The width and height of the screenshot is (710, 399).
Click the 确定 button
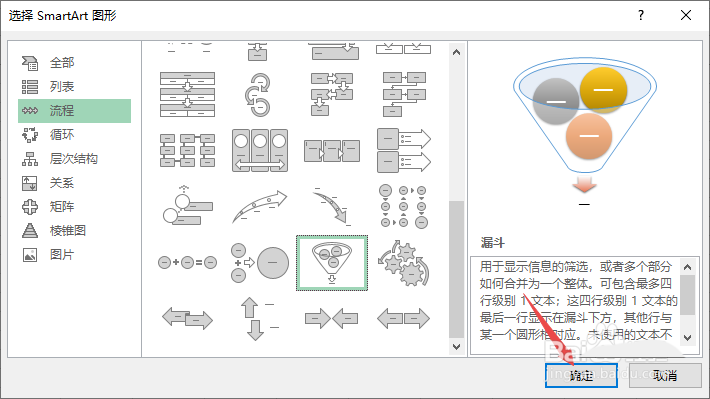tap(581, 375)
